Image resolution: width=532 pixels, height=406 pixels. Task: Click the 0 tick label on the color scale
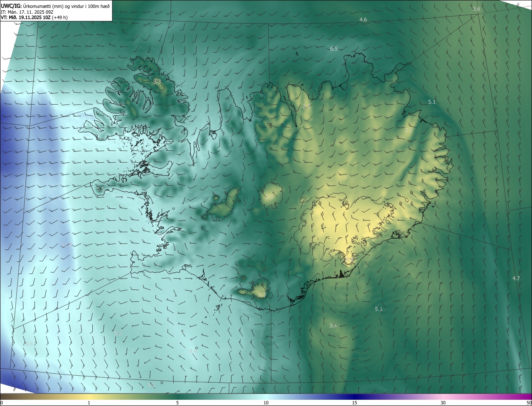(x=1, y=403)
